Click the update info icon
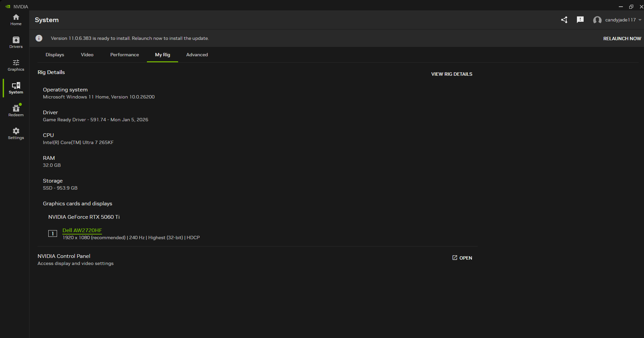Image resolution: width=644 pixels, height=338 pixels. click(x=39, y=38)
